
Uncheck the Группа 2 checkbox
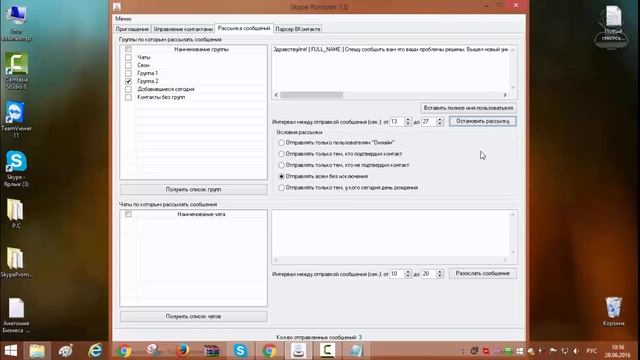(128, 81)
